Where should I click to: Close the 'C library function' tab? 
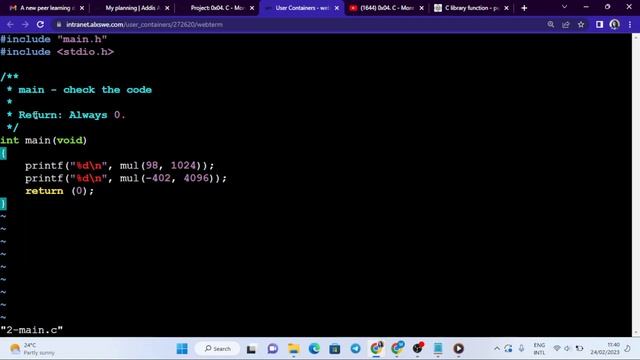coord(507,8)
